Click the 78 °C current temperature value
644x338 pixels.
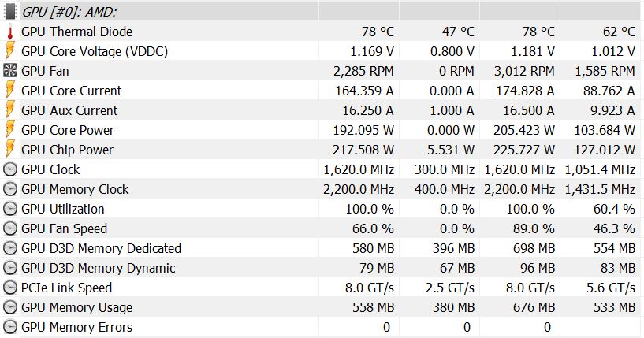[378, 32]
